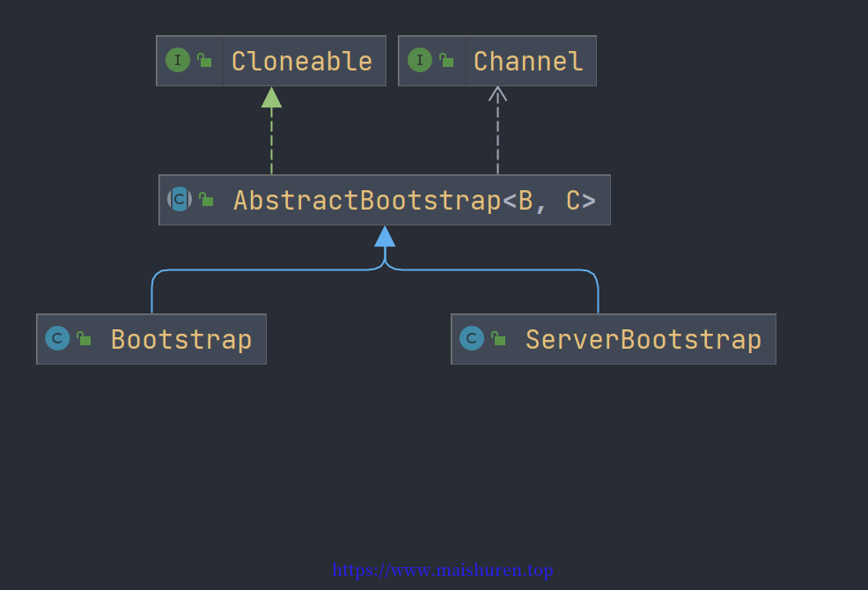Image resolution: width=868 pixels, height=590 pixels.
Task: Select the ServerBootstrap class node label
Action: [x=644, y=340]
